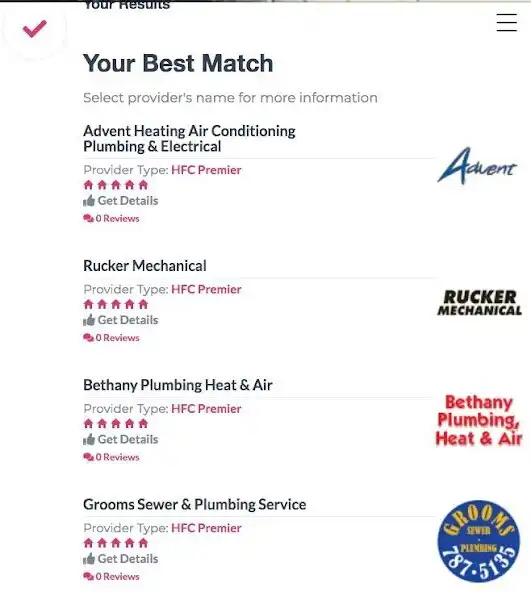Click the Rucker Mechanical logo
The image size is (531, 592).
click(480, 302)
